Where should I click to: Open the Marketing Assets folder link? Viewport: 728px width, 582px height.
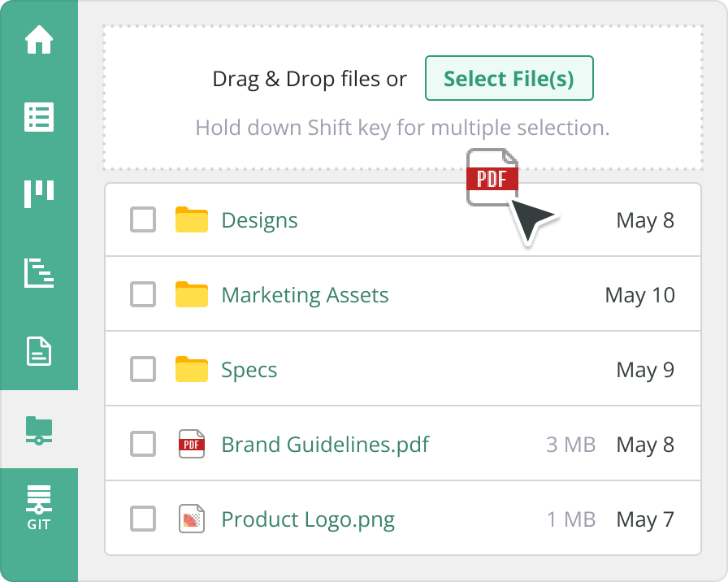[x=305, y=295]
